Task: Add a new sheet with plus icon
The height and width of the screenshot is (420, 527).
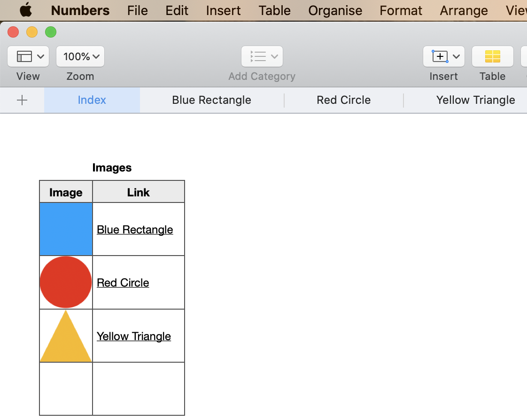Action: coord(22,100)
